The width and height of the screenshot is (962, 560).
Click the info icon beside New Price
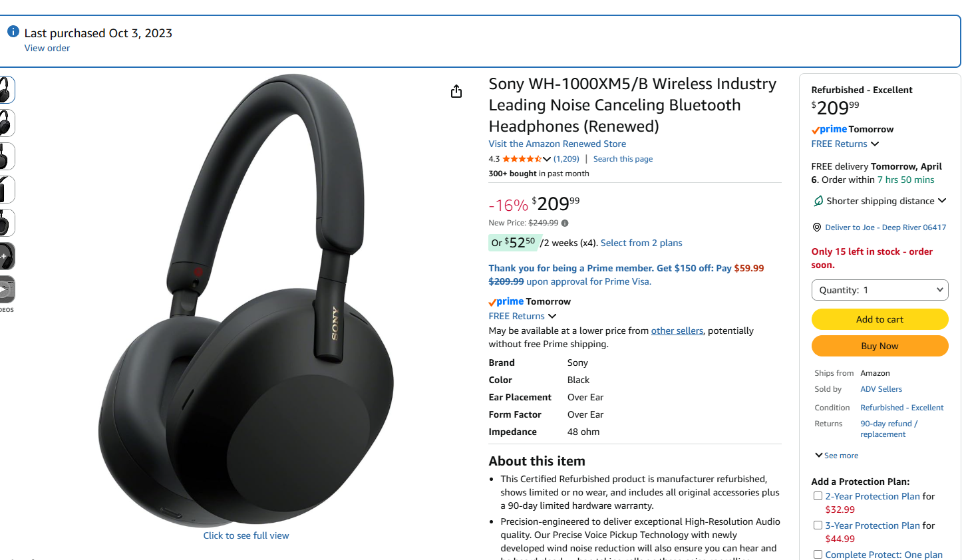565,223
